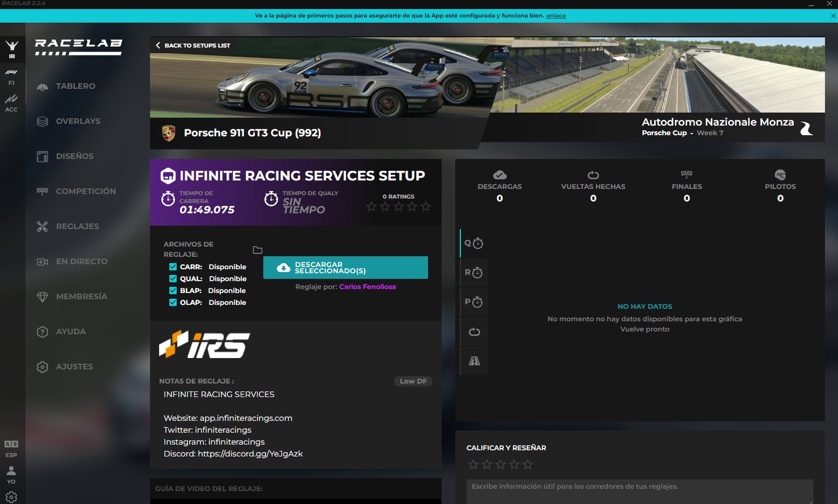Image resolution: width=838 pixels, height=504 pixels.
Task: Click the Week 7 label
Action: 710,133
